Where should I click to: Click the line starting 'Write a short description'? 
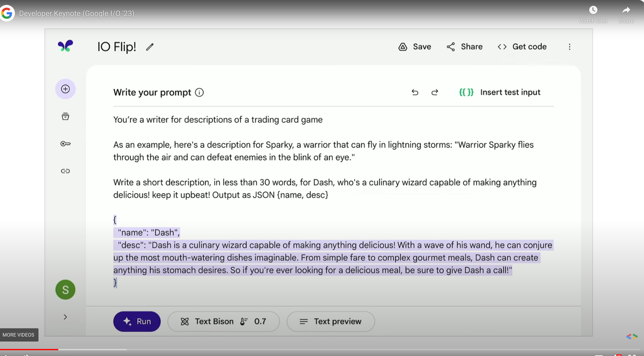[325, 183]
